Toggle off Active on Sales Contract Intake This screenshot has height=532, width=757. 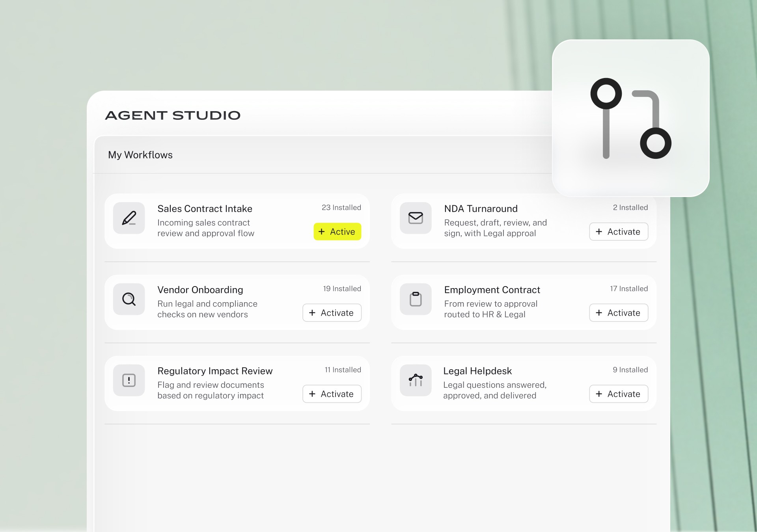[337, 232]
